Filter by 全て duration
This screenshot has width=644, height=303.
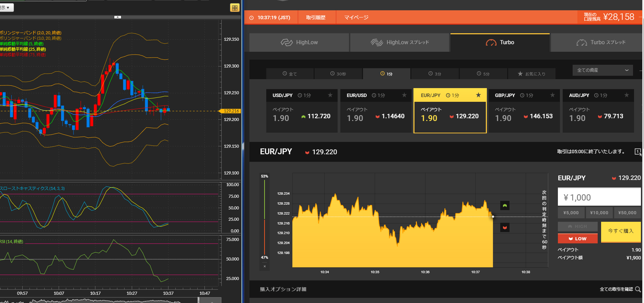[290, 74]
